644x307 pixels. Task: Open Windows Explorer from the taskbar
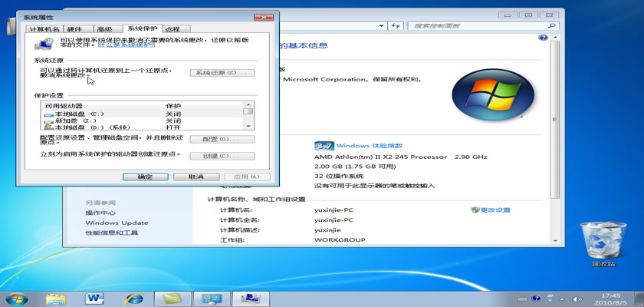coord(56,297)
